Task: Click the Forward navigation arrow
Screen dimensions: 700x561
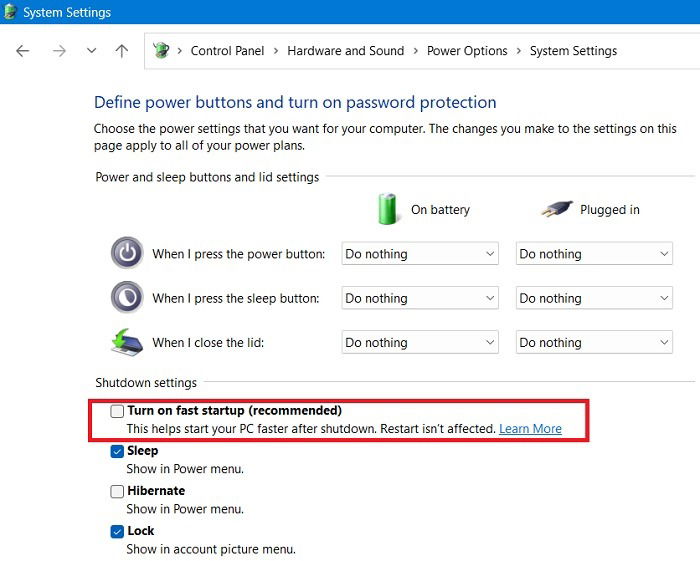Action: pyautogui.click(x=58, y=51)
